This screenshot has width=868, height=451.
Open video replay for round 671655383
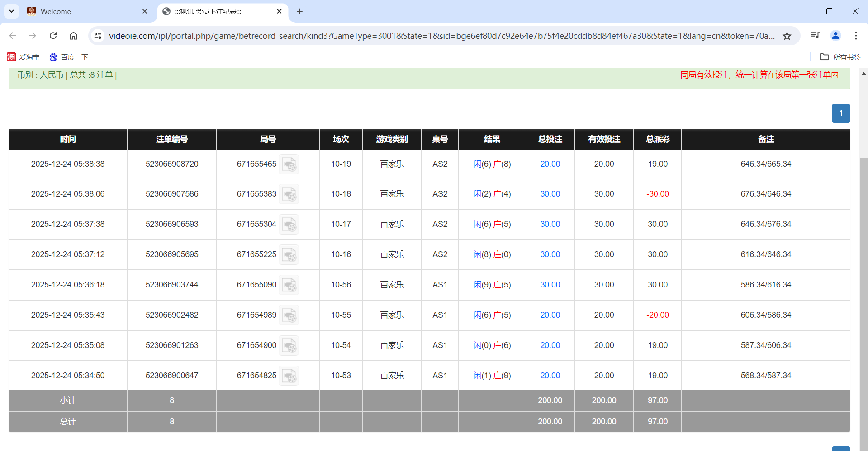pyautogui.click(x=289, y=194)
